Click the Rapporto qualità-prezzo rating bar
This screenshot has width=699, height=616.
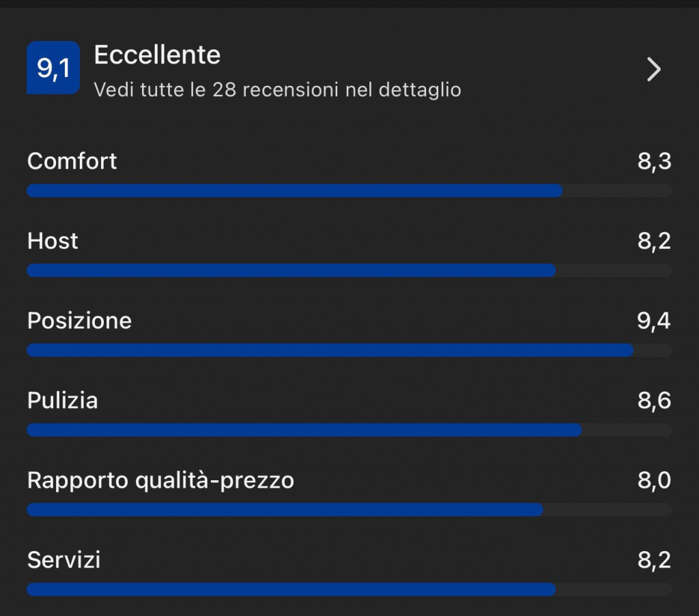point(349,510)
